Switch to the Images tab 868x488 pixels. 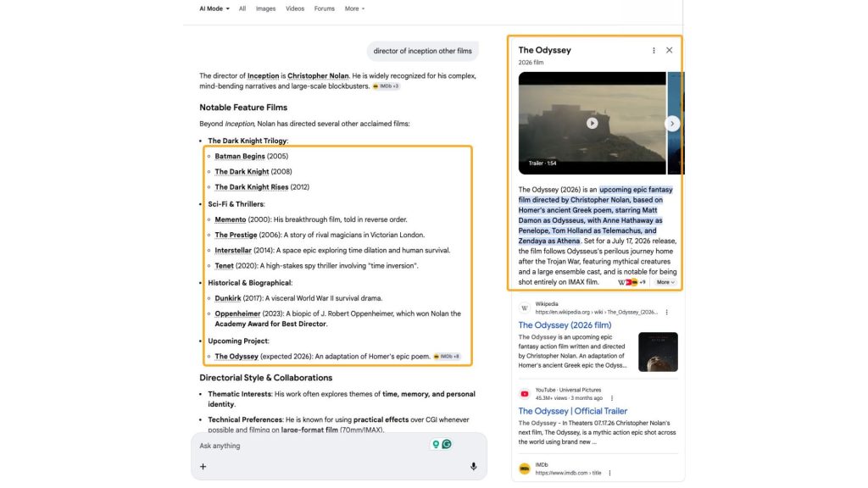[265, 8]
